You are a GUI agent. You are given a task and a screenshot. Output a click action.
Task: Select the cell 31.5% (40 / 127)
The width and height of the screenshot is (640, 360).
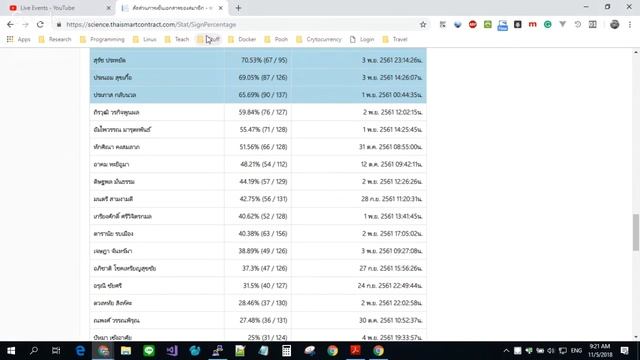258,285
